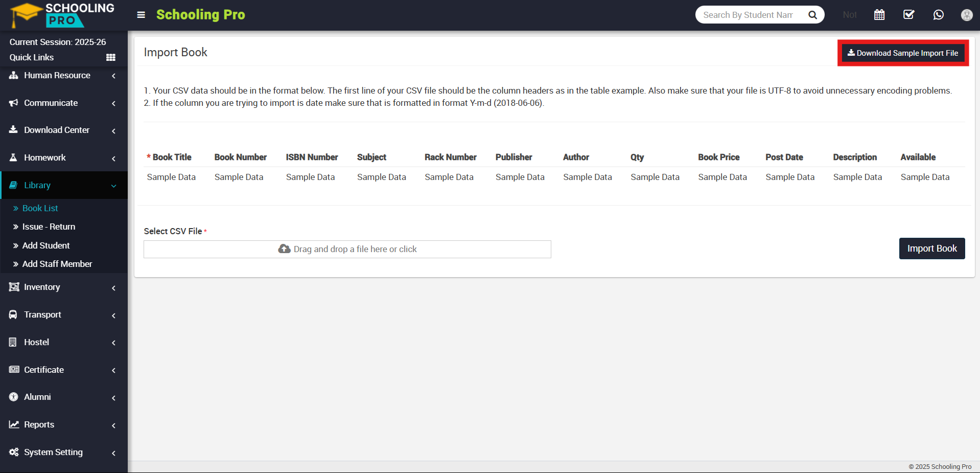This screenshot has height=473, width=980.
Task: Click the Current Session: 2025-26 text
Action: 58,42
